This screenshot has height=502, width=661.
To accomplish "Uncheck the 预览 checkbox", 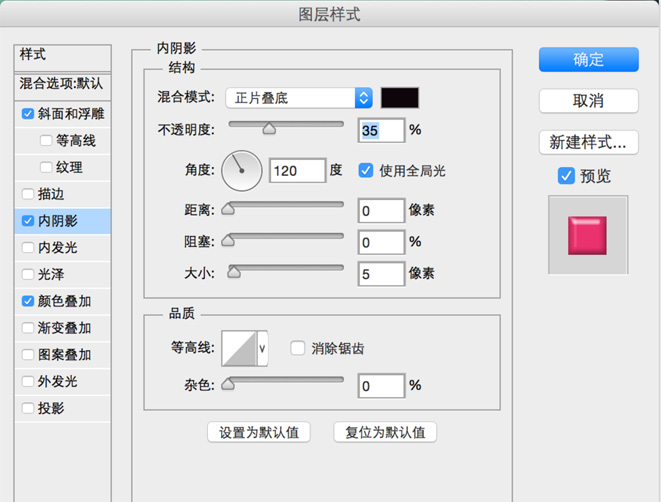I will click(x=566, y=176).
